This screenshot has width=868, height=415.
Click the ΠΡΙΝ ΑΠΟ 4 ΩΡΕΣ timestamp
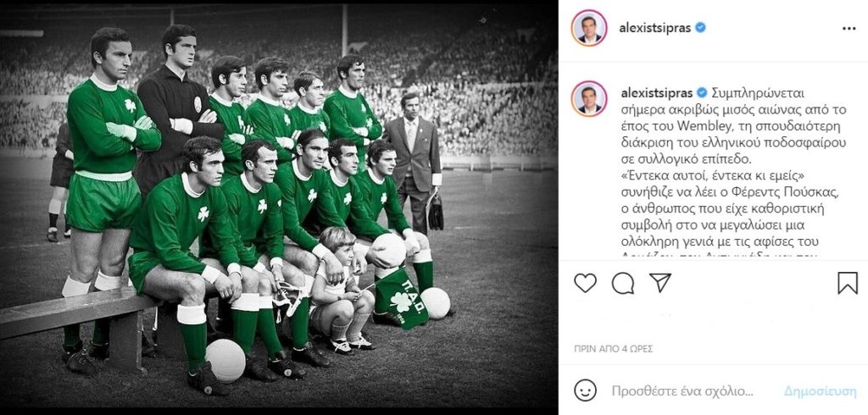(613, 349)
